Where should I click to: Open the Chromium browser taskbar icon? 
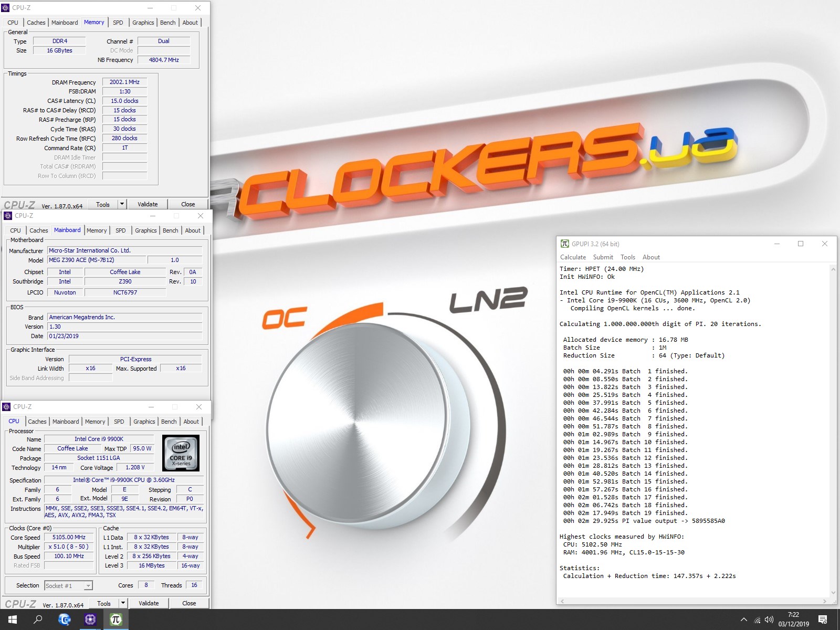pos(64,619)
